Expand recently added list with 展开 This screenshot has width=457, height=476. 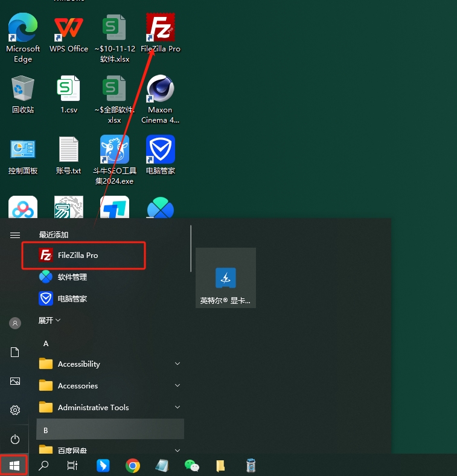coord(49,320)
